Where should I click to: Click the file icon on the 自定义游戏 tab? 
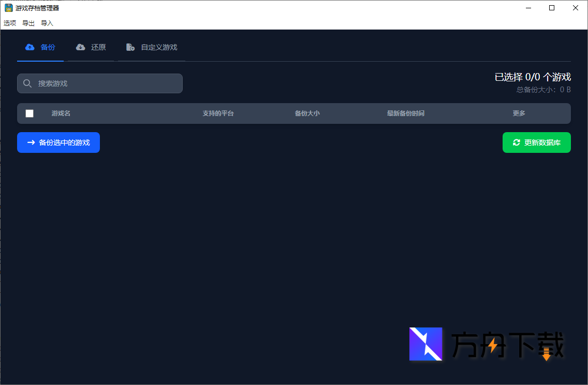(130, 47)
